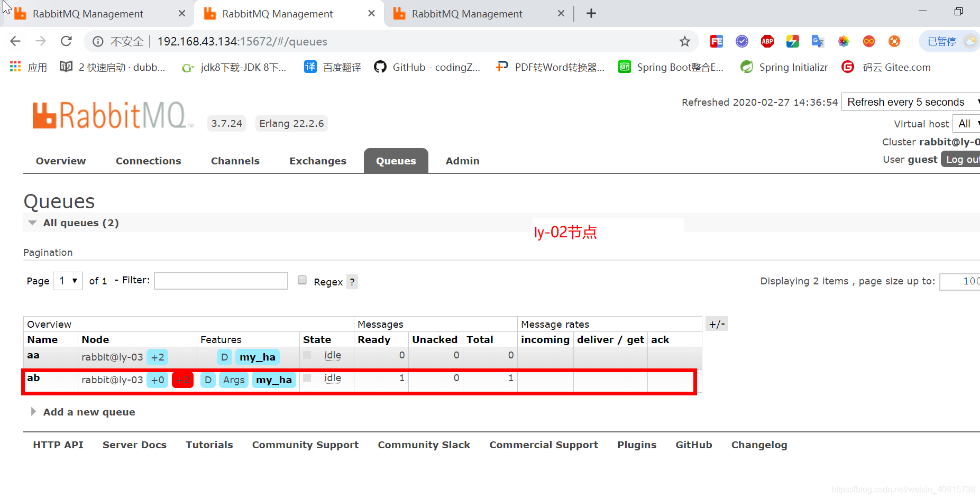The width and height of the screenshot is (980, 499).
Task: Select the Queues tab
Action: (x=396, y=161)
